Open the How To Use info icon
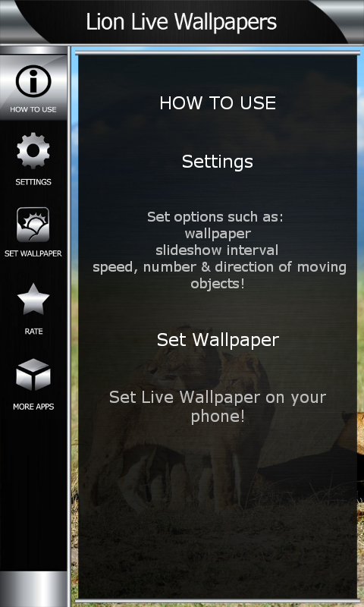The width and height of the screenshot is (364, 607). [x=33, y=81]
